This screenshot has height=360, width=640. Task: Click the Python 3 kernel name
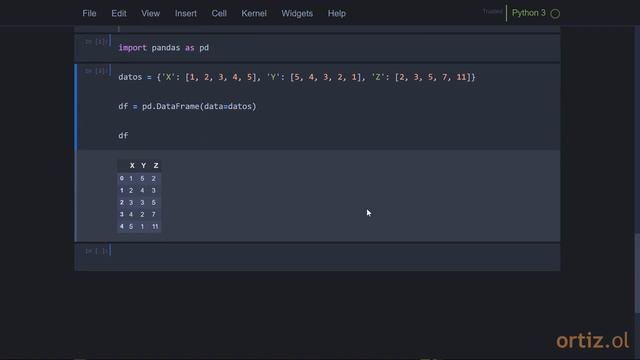click(x=529, y=13)
